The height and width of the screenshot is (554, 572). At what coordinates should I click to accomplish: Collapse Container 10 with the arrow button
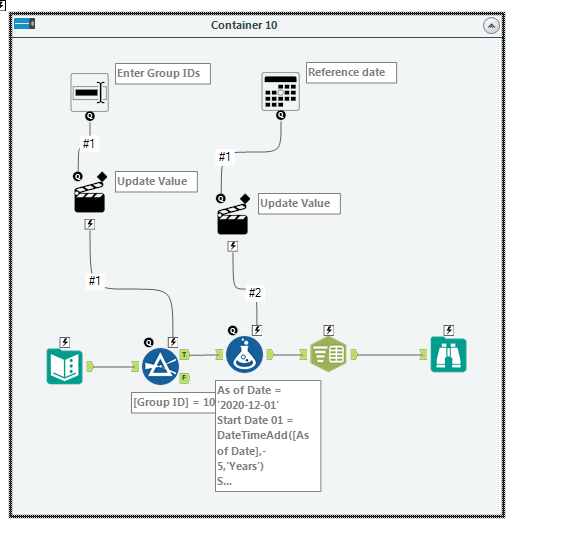pyautogui.click(x=491, y=26)
